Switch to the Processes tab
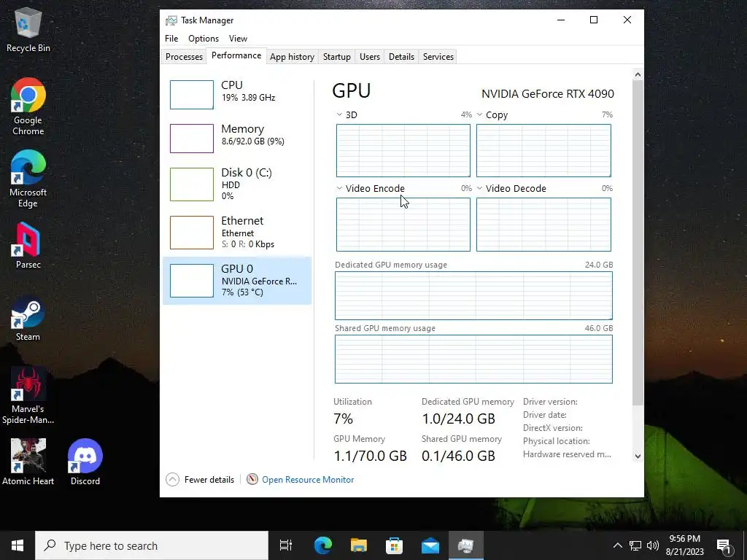This screenshot has height=560, width=747. pos(184,57)
